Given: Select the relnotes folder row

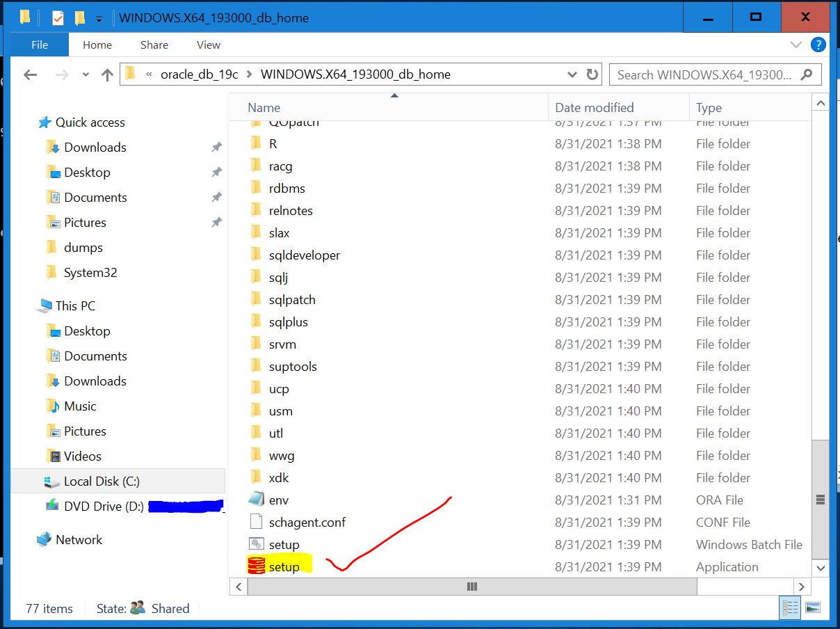Looking at the screenshot, I should (x=520, y=210).
